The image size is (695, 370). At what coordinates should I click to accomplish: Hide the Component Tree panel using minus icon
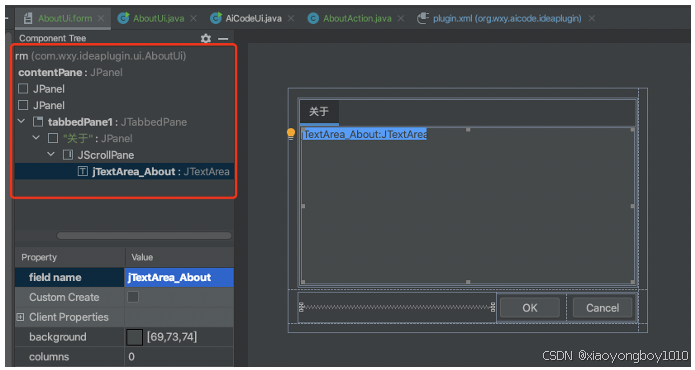pyautogui.click(x=223, y=39)
